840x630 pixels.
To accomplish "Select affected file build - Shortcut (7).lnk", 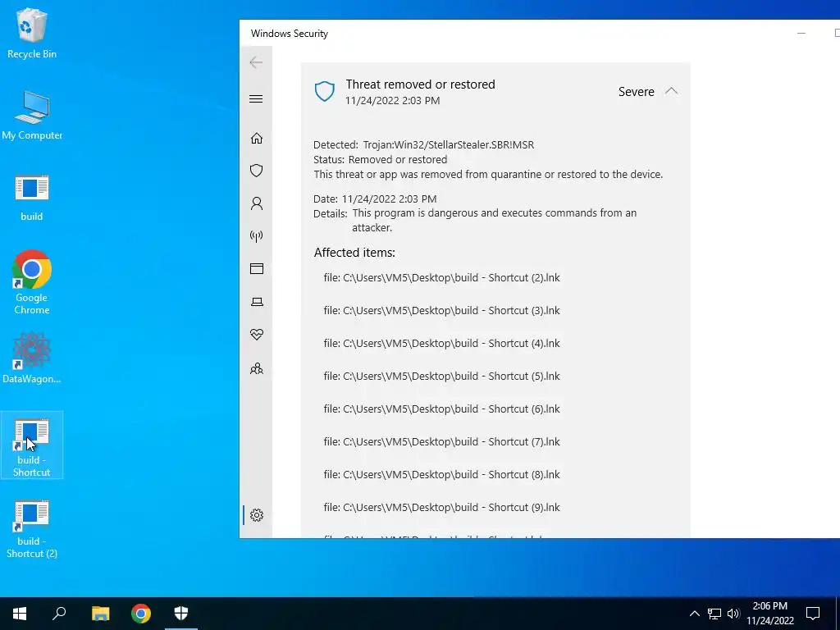I will coord(441,441).
